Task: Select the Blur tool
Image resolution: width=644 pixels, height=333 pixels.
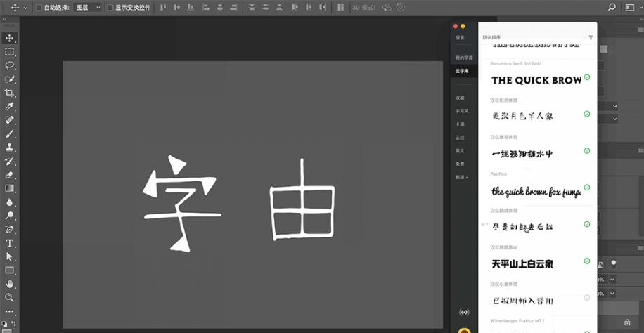Action: click(x=9, y=202)
